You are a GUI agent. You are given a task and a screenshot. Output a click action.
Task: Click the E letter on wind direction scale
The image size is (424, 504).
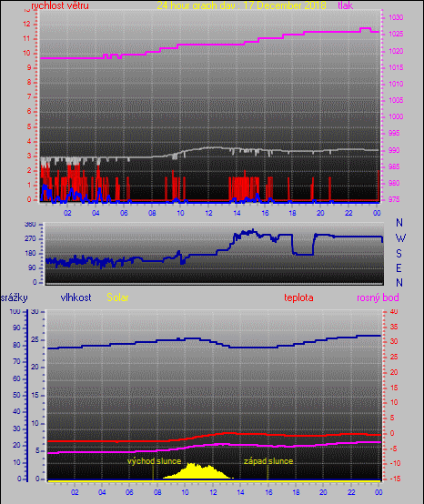click(x=399, y=268)
